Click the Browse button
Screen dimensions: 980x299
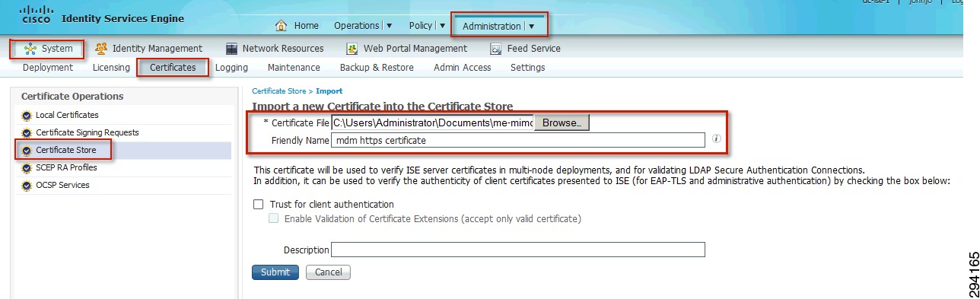tap(562, 122)
